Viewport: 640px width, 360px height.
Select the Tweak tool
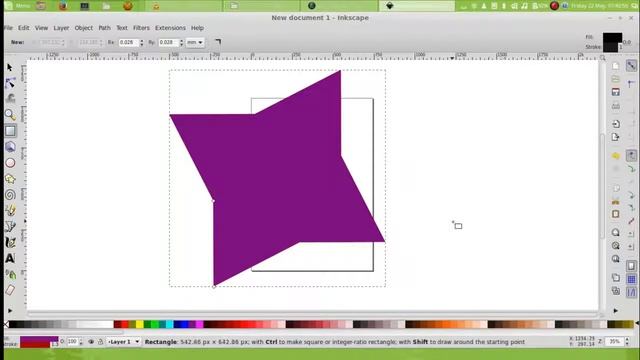(11, 98)
